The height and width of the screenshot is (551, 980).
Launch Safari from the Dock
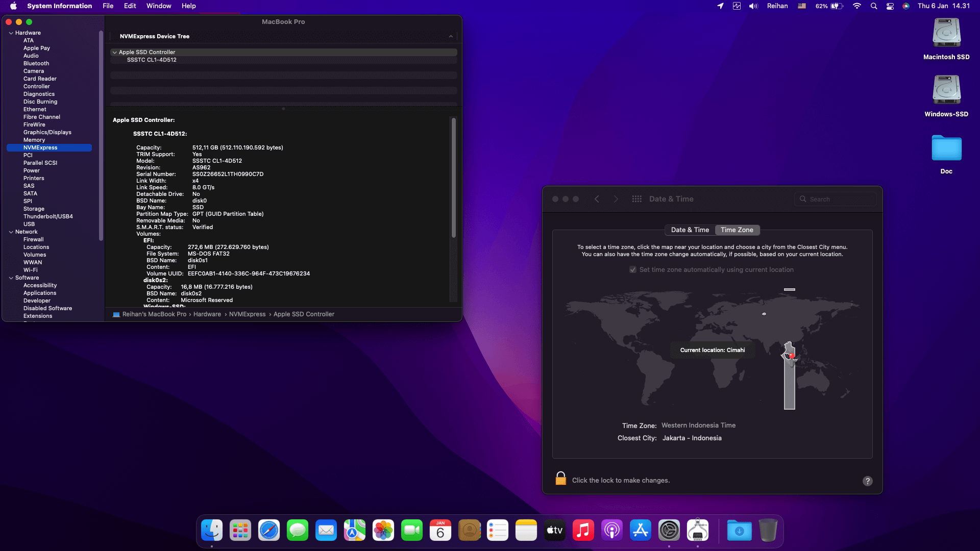point(269,531)
